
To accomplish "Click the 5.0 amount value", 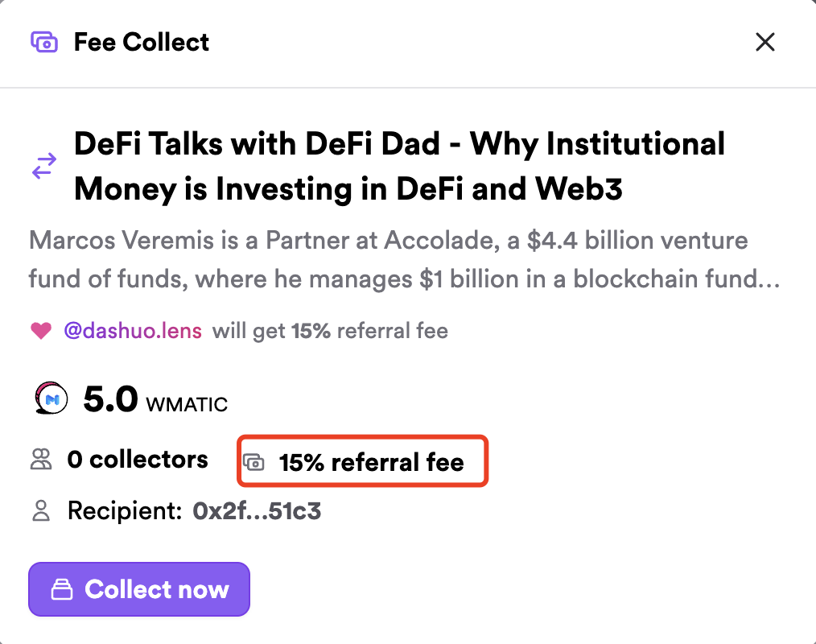I will 110,398.
